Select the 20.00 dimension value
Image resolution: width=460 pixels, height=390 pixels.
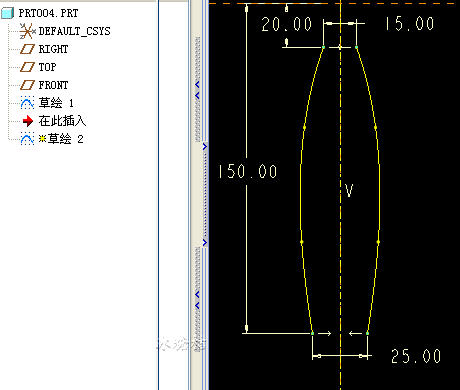point(287,24)
